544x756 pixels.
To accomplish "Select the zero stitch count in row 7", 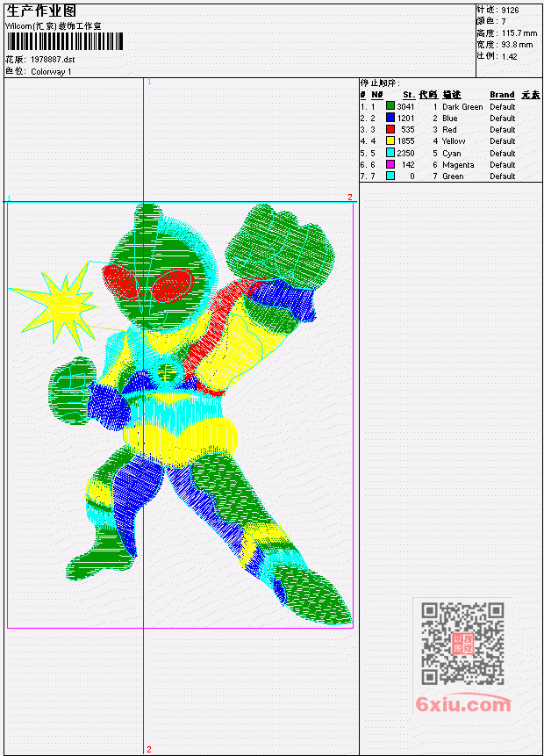I will coord(412,176).
